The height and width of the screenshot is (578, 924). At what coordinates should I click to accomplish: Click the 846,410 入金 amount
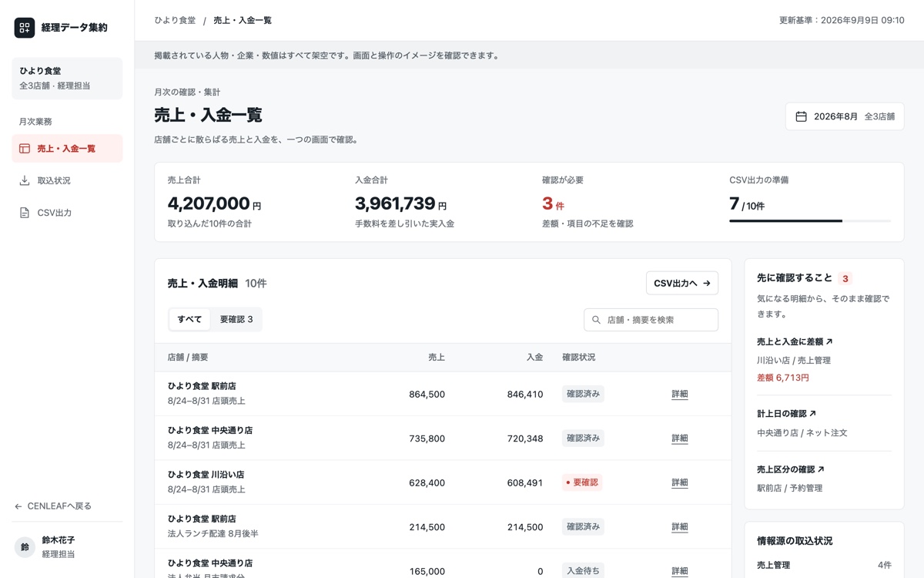[525, 395]
